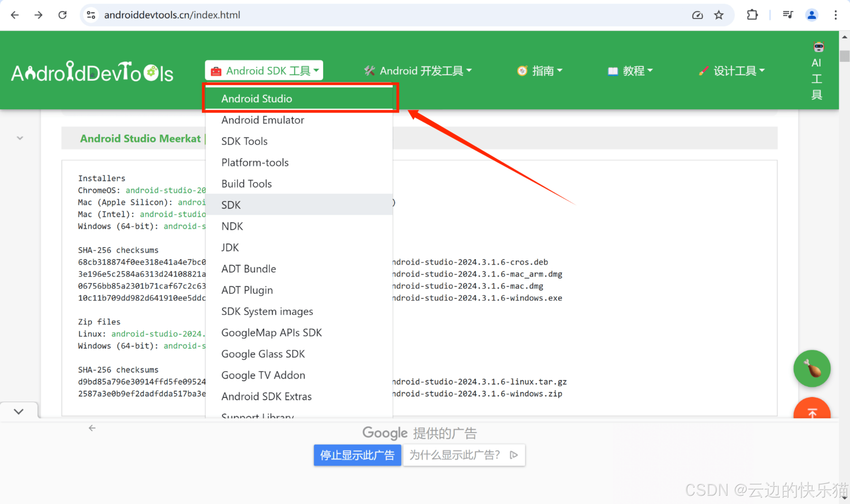Click the page scrollbar up arrow

[x=844, y=37]
